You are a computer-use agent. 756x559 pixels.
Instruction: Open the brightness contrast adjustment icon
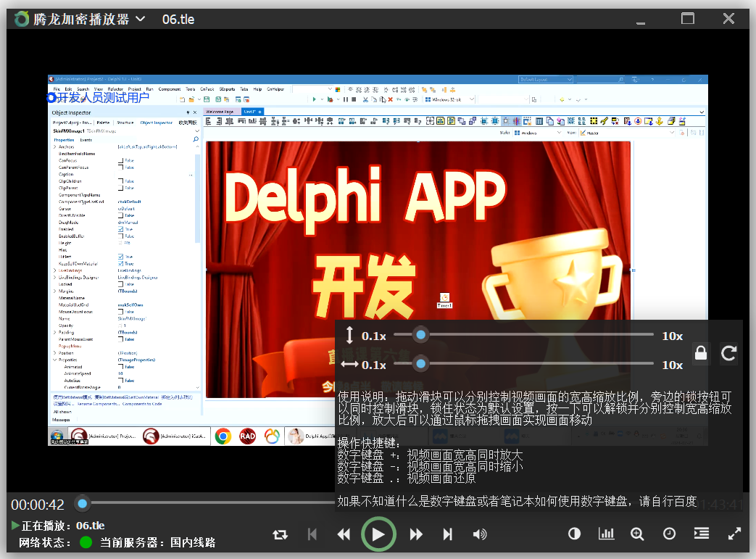[574, 534]
